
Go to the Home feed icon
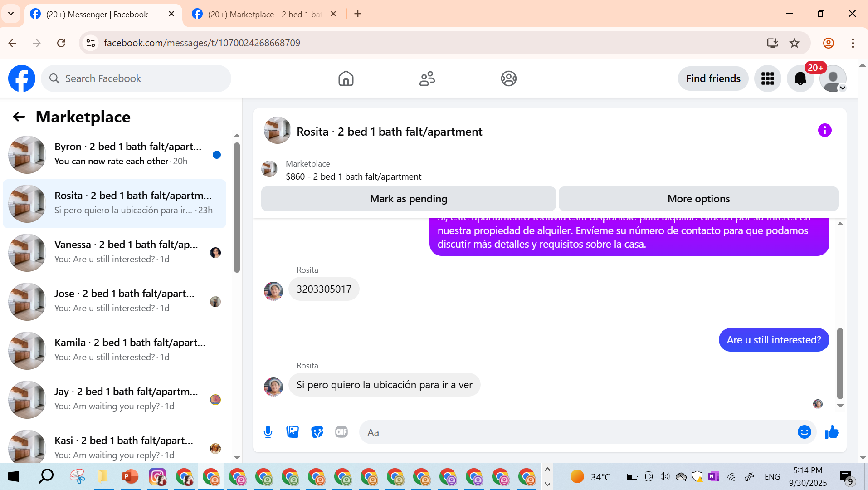pyautogui.click(x=346, y=78)
